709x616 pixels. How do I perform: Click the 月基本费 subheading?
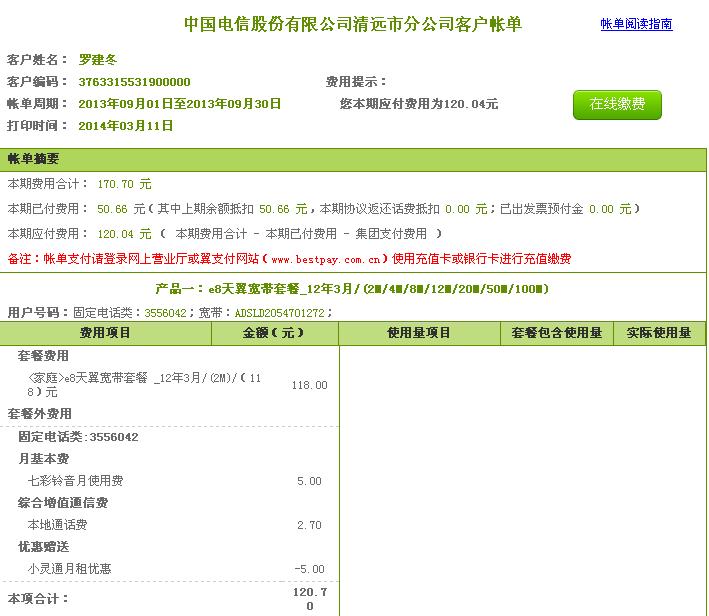(43, 459)
